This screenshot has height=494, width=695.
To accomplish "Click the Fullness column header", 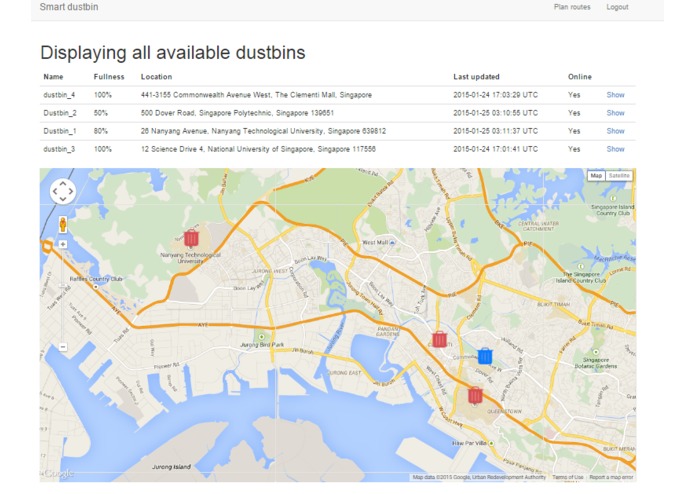I will pyautogui.click(x=109, y=77).
